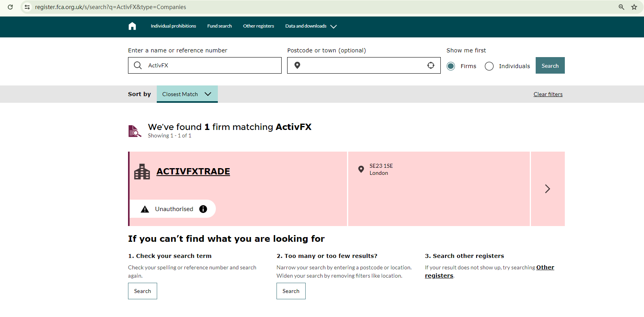
Task: Click the browser zoom magnifier icon
Action: 622,7
